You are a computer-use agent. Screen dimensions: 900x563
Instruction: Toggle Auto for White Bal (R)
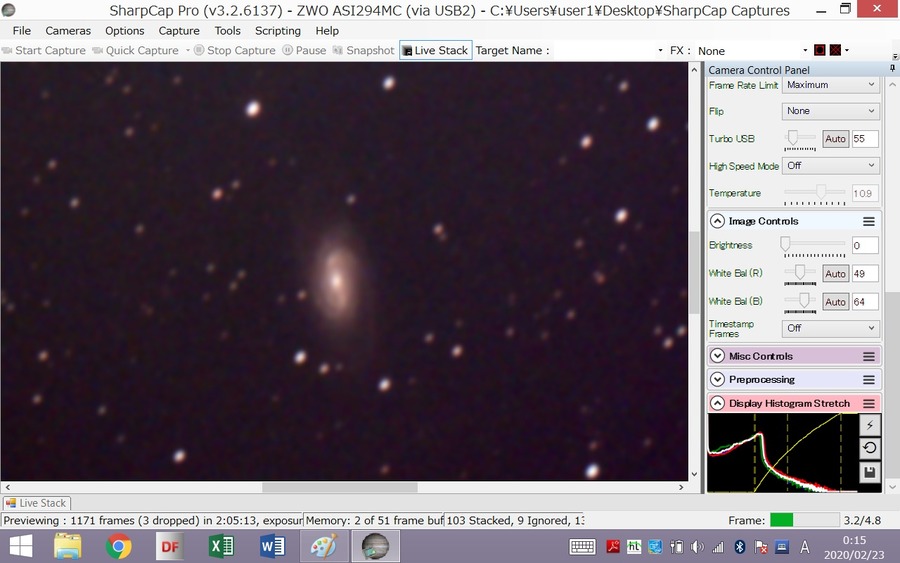(x=835, y=274)
